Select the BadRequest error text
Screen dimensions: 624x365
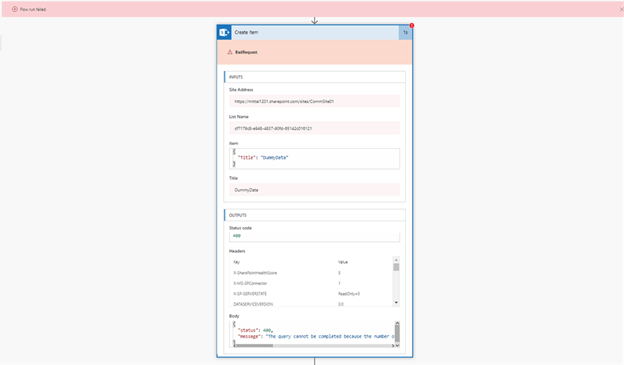[x=246, y=52]
